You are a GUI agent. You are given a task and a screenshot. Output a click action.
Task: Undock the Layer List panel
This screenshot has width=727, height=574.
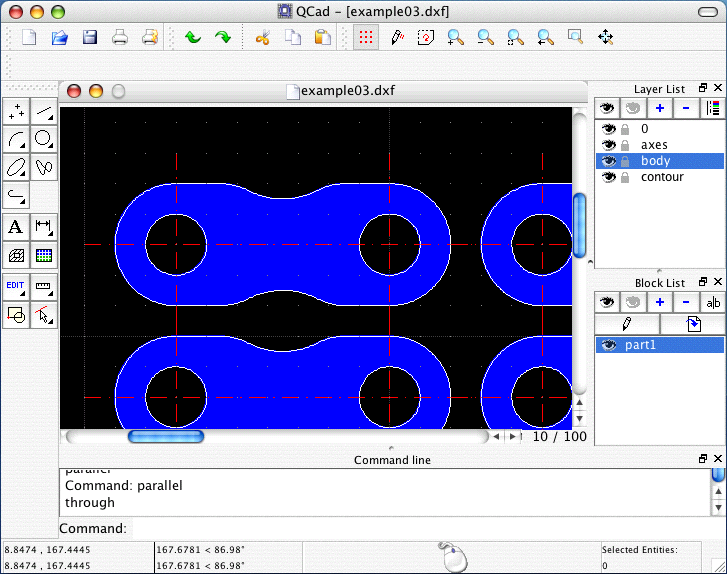702,89
